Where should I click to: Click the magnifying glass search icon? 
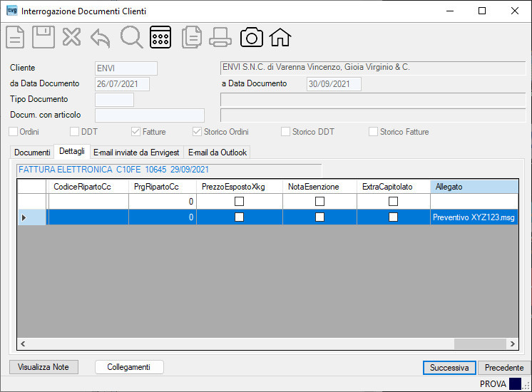tap(131, 37)
